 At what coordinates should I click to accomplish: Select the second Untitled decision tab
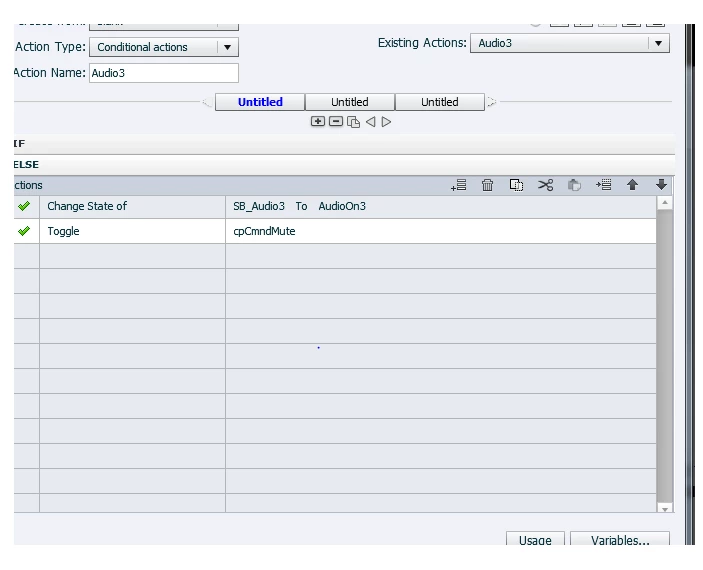coord(350,102)
